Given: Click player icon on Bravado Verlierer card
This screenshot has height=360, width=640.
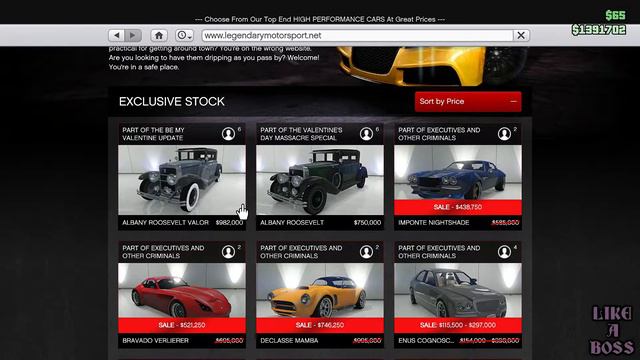Looking at the screenshot, I should pos(228,252).
